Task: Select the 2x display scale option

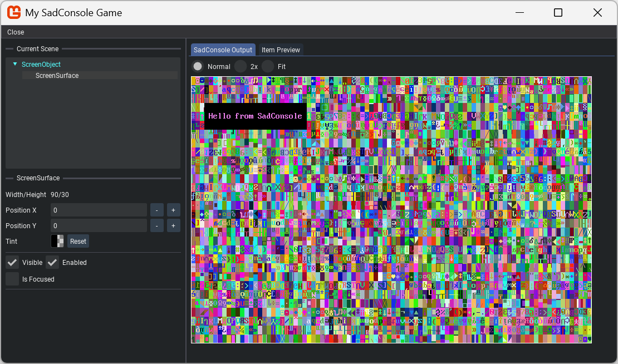Action: pos(241,66)
